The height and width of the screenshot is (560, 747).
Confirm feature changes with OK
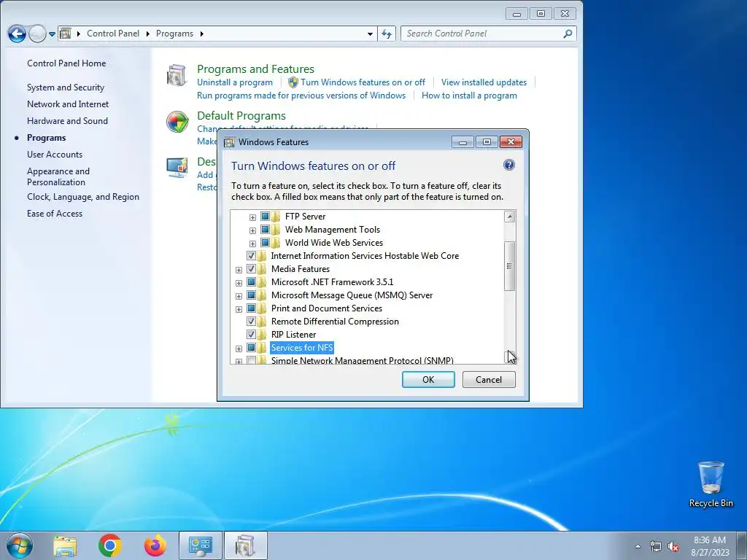pos(428,379)
